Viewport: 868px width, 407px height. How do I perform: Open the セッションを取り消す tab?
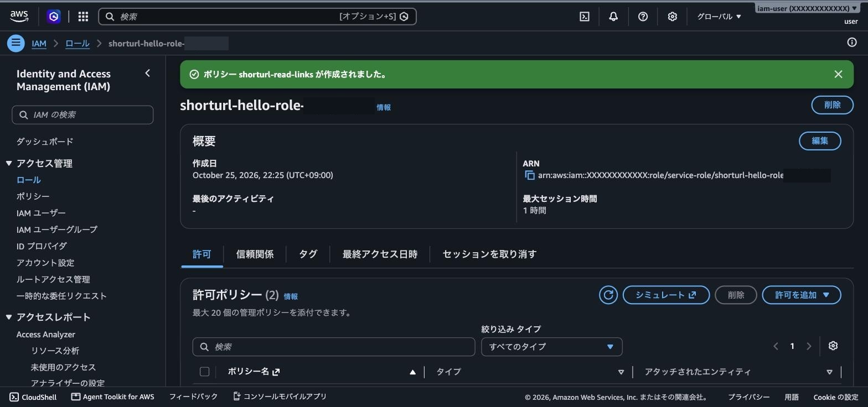click(489, 254)
